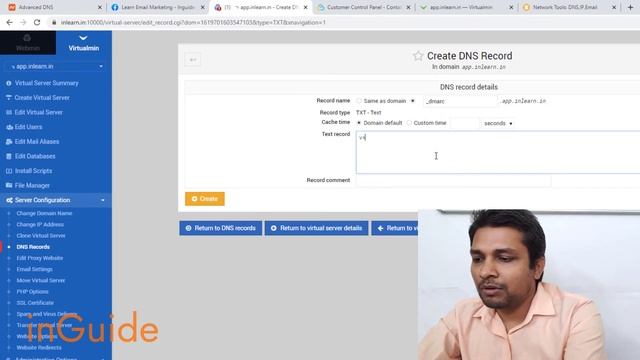
Task: Open PHP Options
Action: (32, 292)
